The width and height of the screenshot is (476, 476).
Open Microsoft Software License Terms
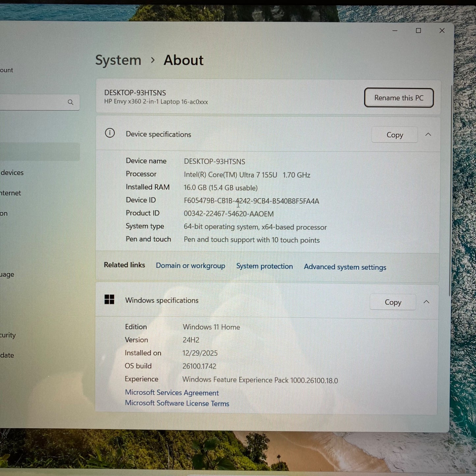point(177,403)
